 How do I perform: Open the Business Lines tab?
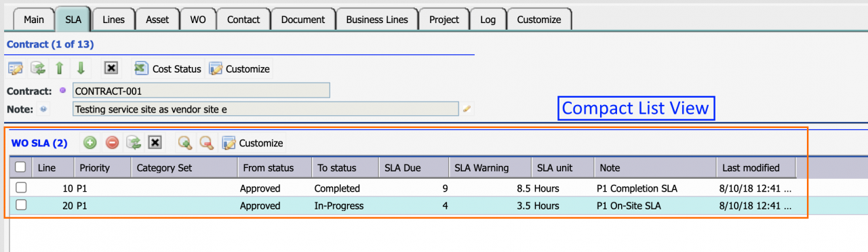(x=377, y=20)
